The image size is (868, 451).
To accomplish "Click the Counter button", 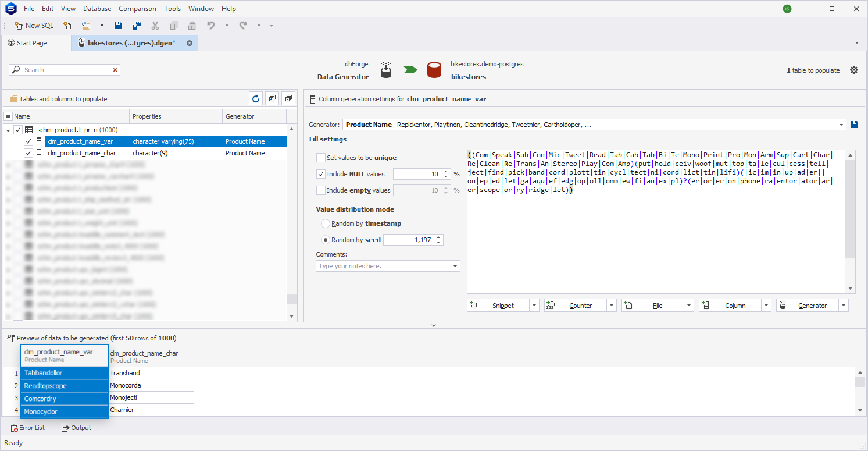I will pos(576,306).
